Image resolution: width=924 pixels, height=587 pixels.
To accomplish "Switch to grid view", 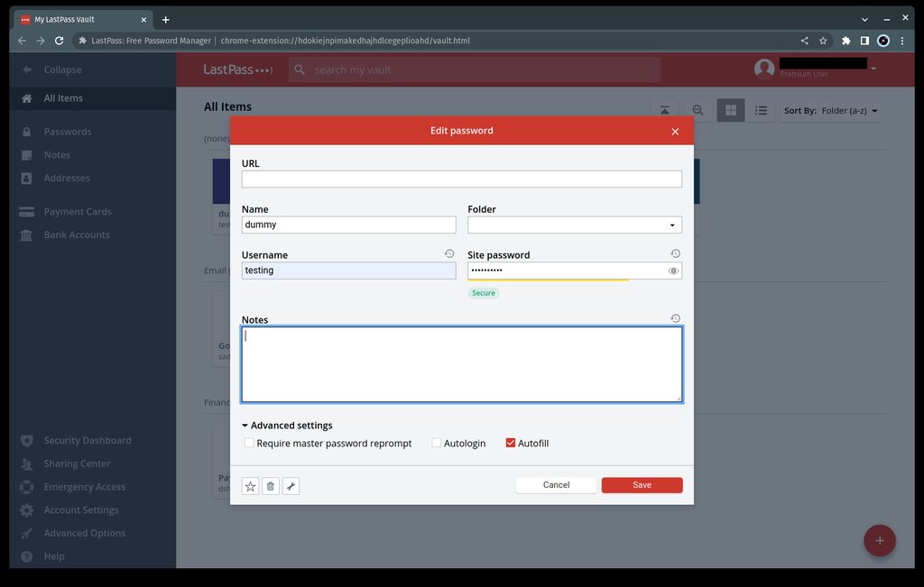I will tap(731, 110).
